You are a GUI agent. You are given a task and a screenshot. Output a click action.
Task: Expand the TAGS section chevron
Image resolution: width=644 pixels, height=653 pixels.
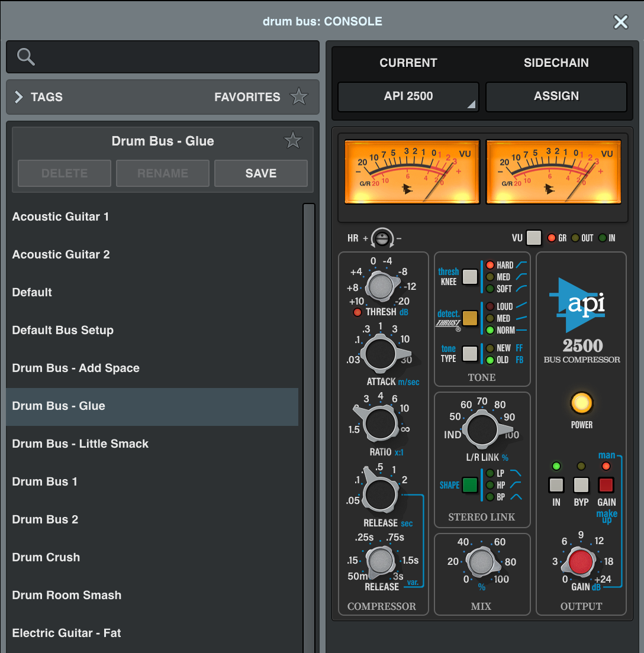click(x=18, y=96)
